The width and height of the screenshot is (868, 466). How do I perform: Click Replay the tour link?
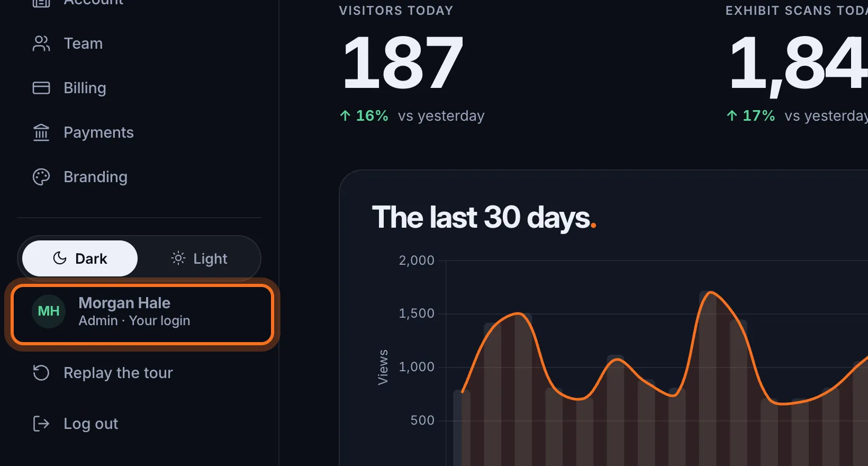(x=118, y=373)
